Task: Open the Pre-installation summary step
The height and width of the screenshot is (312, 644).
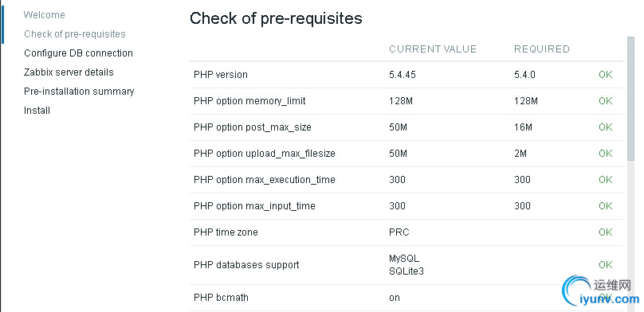Action: pos(79,92)
